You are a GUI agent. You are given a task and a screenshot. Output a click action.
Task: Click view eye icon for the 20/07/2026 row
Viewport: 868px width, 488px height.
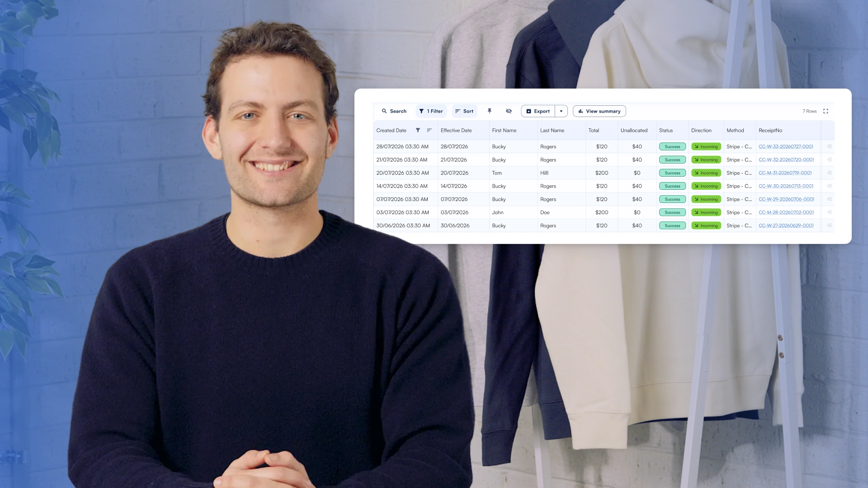(x=830, y=173)
